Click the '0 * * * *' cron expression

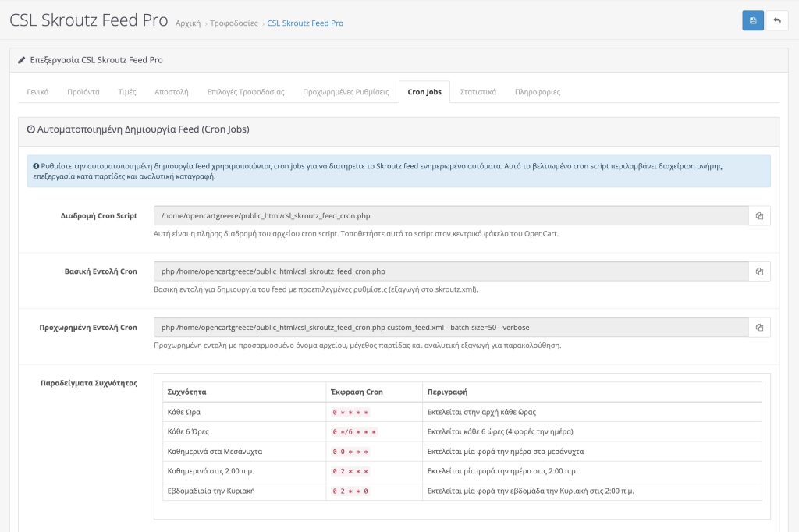point(350,412)
